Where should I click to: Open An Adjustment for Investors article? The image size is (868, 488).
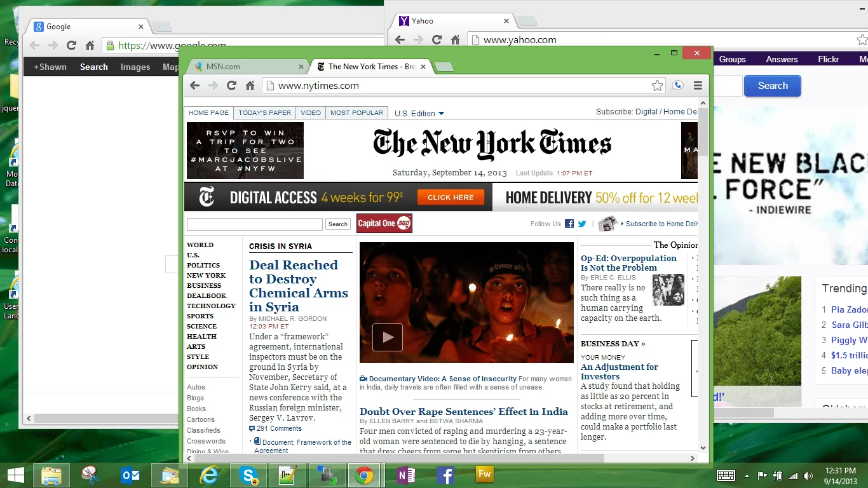coord(620,371)
